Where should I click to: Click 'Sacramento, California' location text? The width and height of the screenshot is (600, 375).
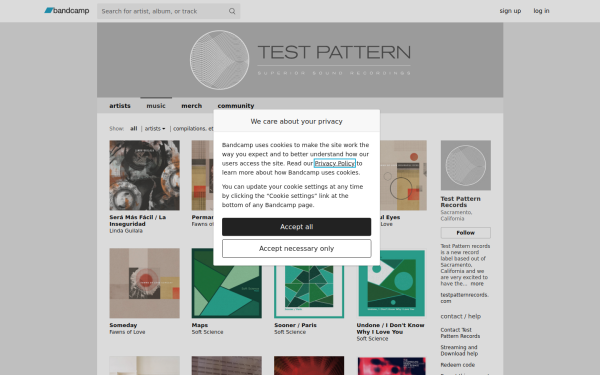456,215
